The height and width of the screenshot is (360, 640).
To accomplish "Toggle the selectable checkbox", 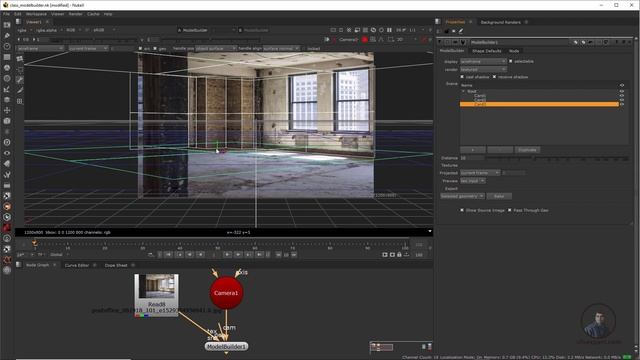I will (510, 61).
